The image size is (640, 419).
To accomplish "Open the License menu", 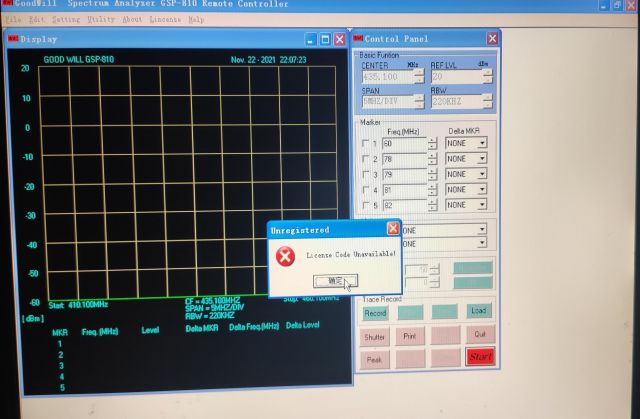I will pos(165,19).
